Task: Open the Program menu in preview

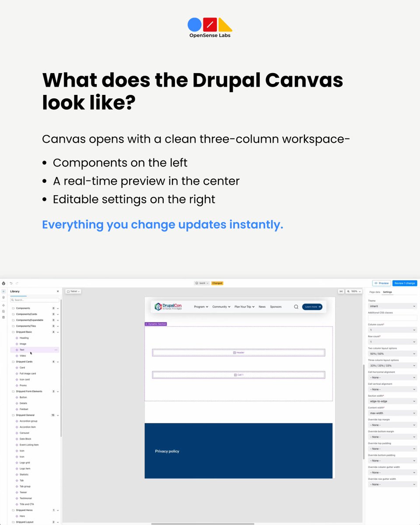Action: (x=201, y=307)
